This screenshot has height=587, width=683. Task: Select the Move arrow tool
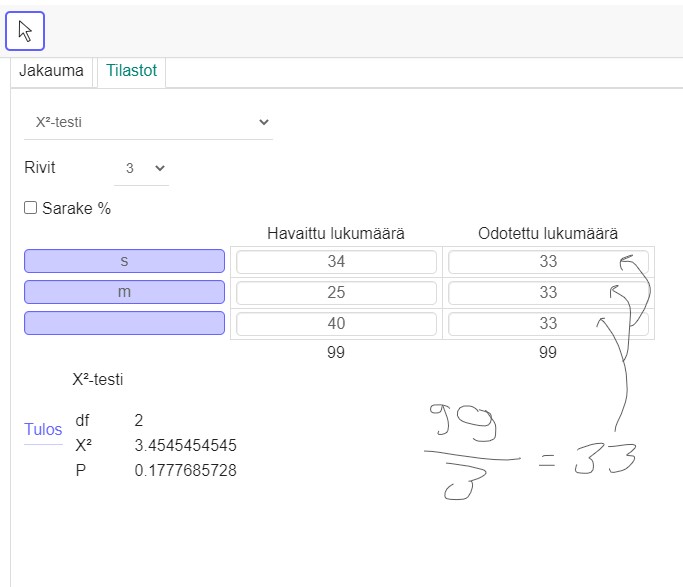25,31
